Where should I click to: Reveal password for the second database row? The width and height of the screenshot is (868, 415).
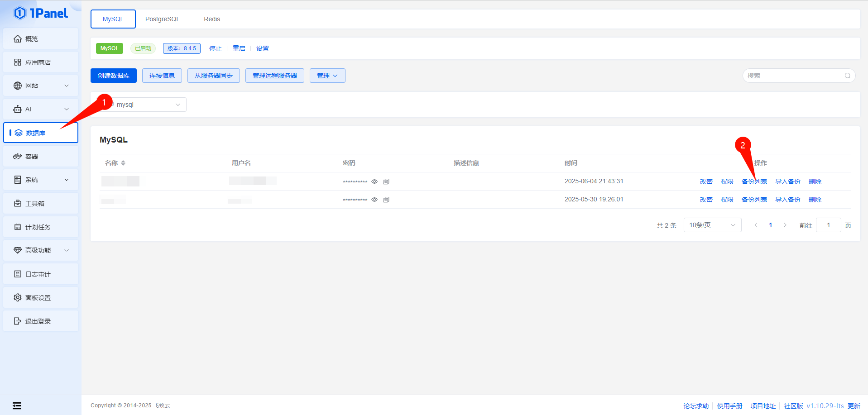coord(374,200)
